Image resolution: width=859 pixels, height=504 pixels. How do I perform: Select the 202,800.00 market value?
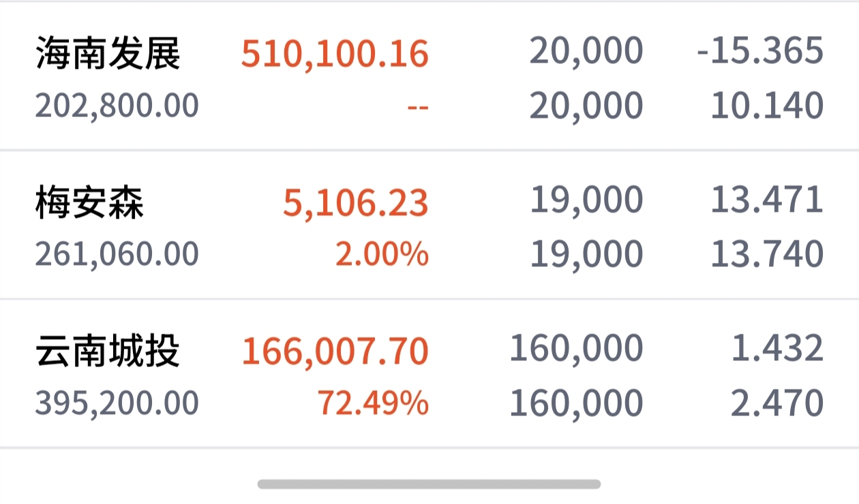(117, 106)
